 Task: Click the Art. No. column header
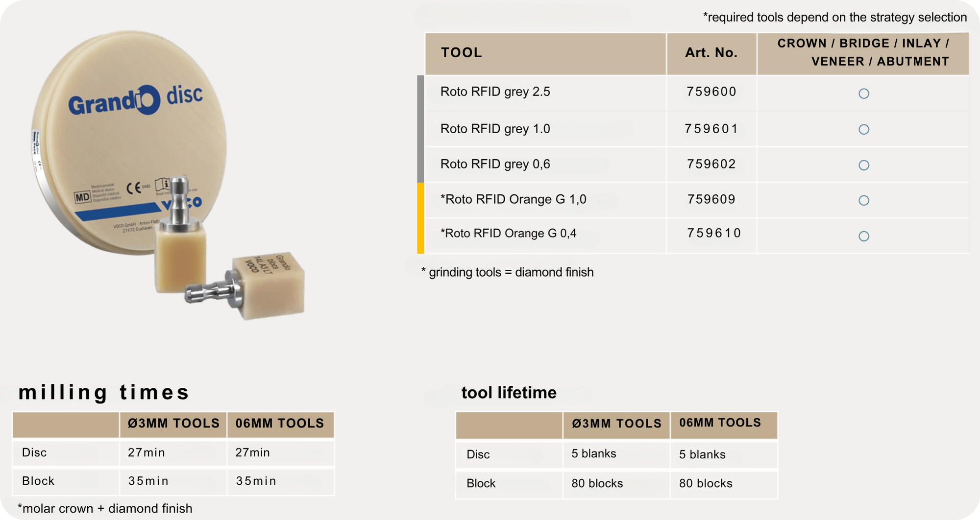coord(711,53)
